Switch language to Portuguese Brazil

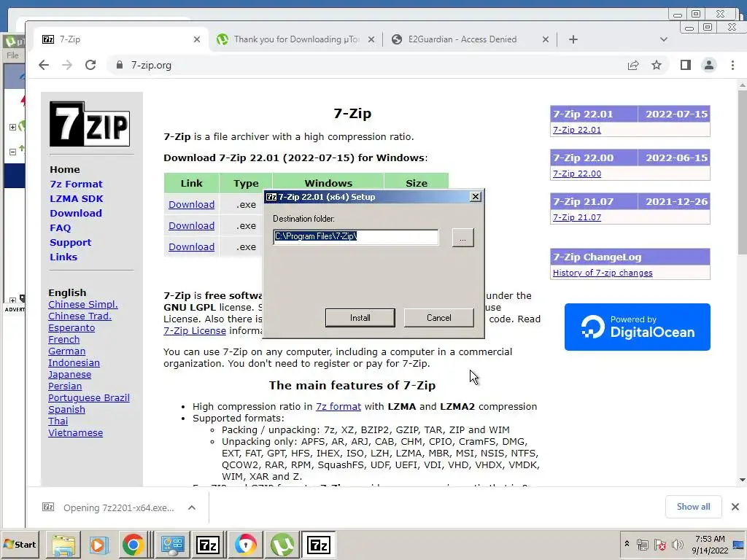pos(88,397)
